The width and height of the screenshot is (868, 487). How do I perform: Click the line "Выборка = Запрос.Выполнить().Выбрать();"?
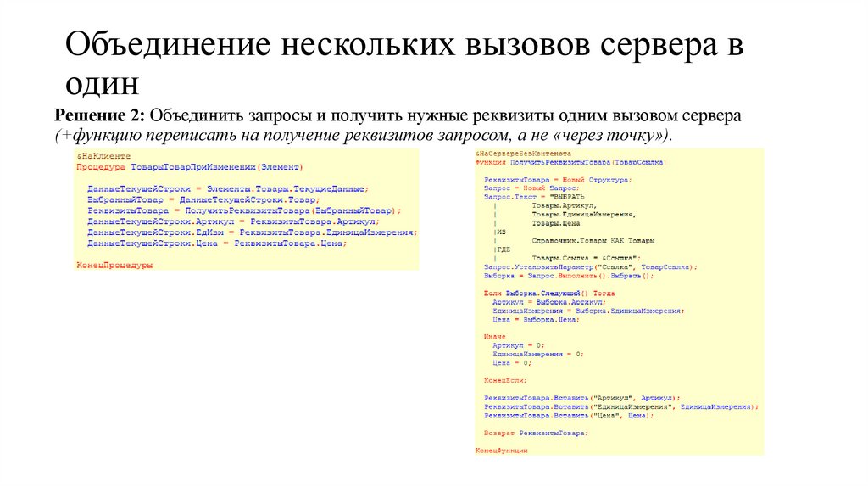click(569, 276)
